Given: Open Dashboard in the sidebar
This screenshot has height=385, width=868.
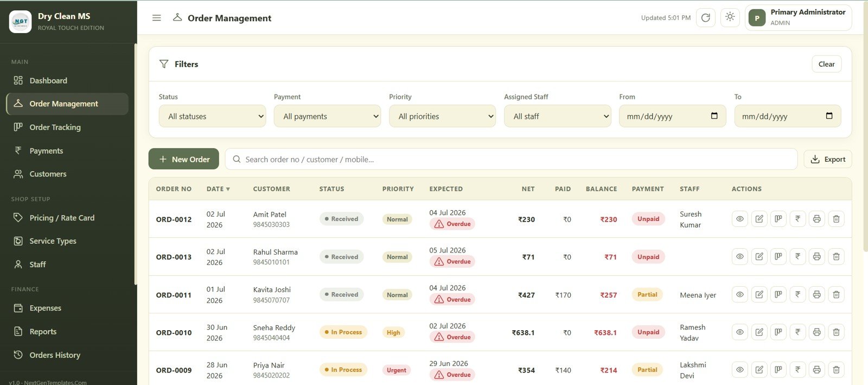Looking at the screenshot, I should [67, 80].
